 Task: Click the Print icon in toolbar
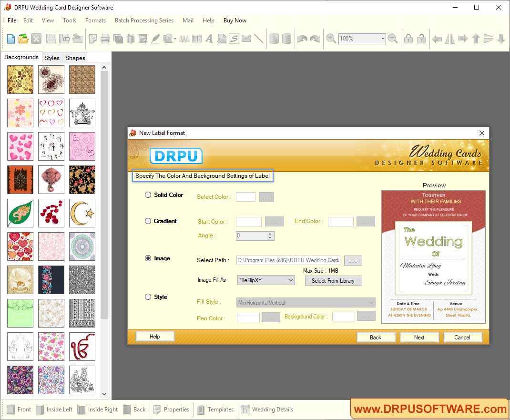pyautogui.click(x=105, y=39)
